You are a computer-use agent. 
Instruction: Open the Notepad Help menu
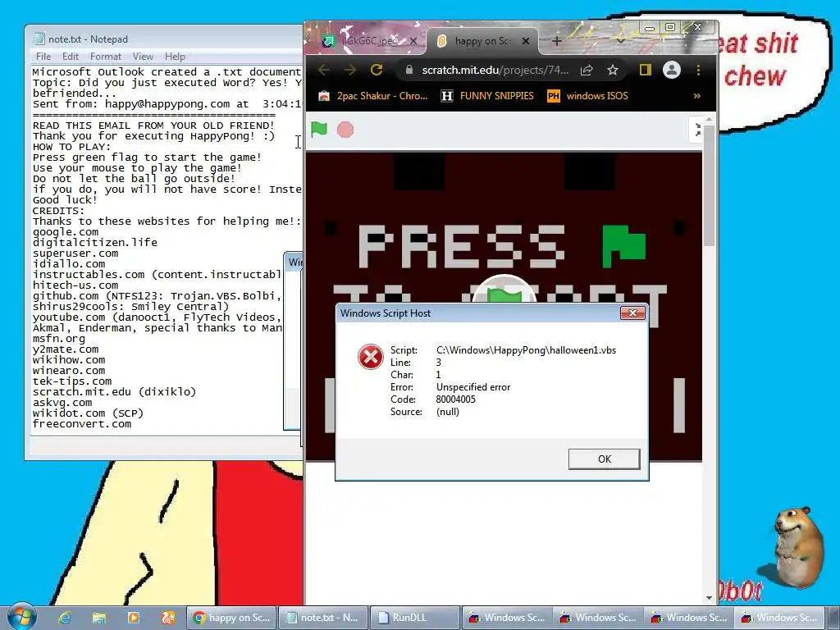click(175, 57)
